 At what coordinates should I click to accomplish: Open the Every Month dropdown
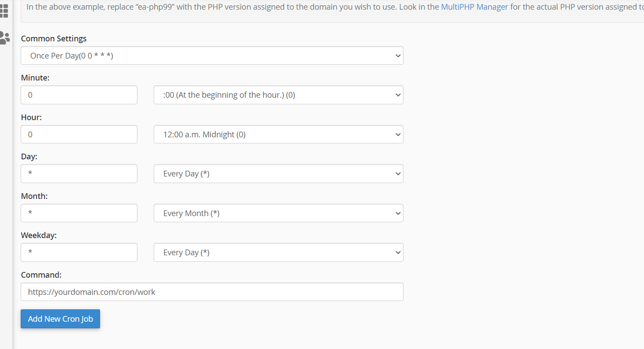278,213
